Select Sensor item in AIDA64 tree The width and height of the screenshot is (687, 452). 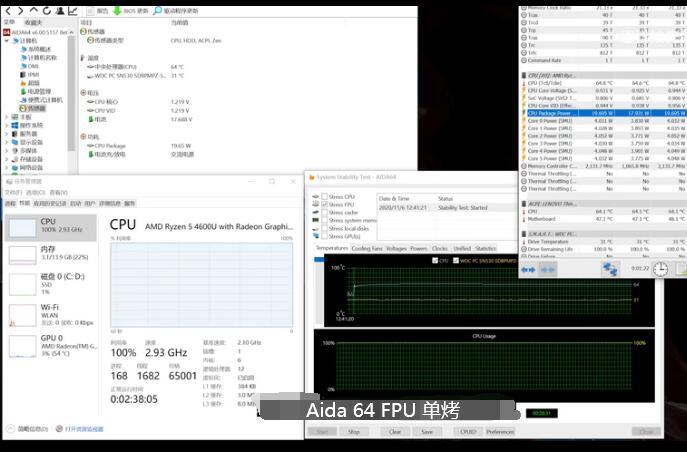point(32,108)
